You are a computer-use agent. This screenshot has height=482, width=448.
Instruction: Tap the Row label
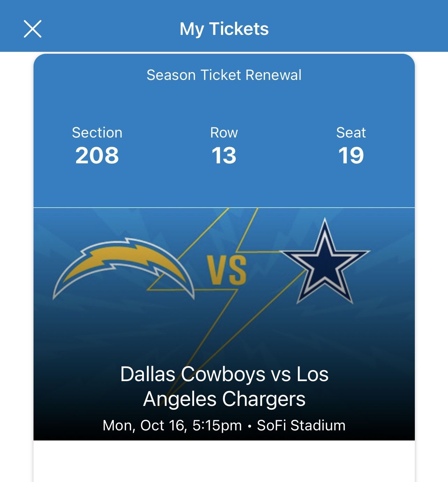click(x=224, y=133)
